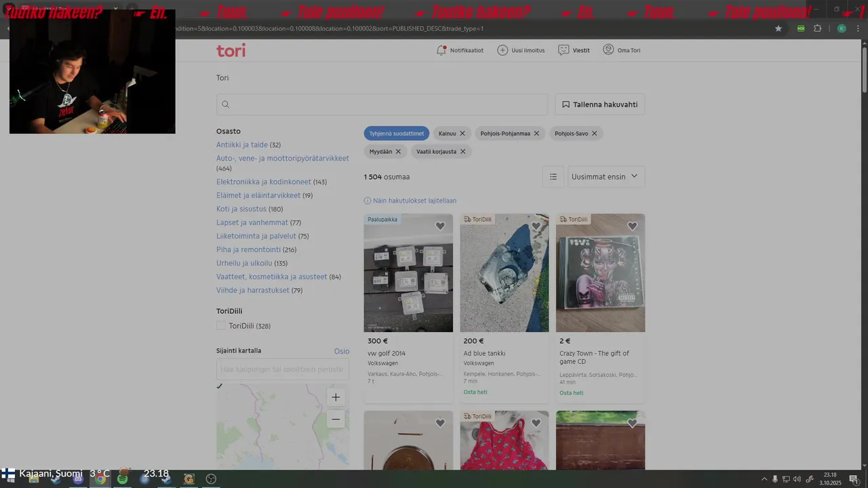The height and width of the screenshot is (488, 868).
Task: Remove the Kainuu filter chip
Action: click(x=462, y=134)
